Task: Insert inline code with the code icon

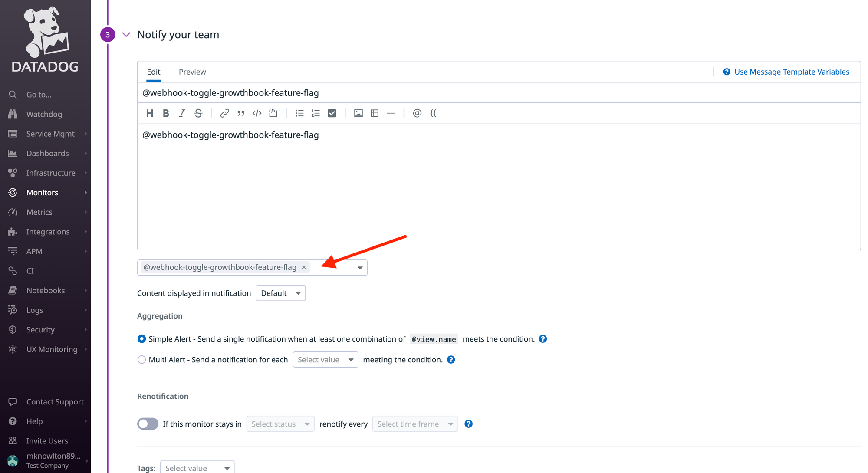Action: [x=257, y=113]
